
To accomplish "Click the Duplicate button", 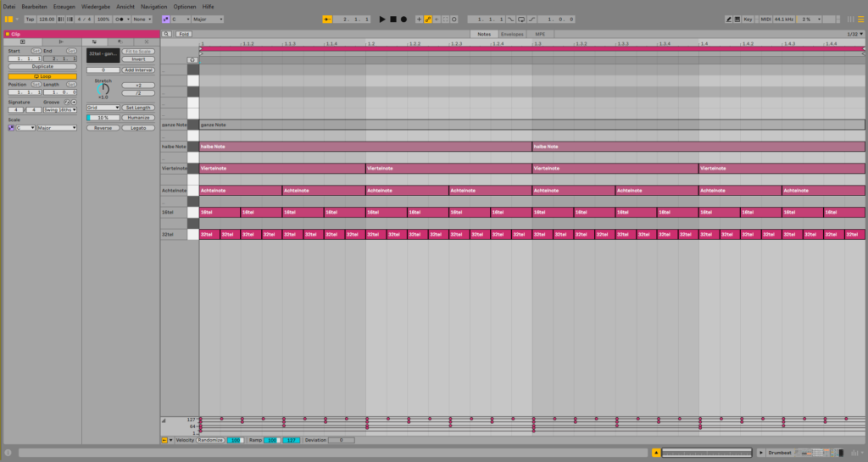I will (x=42, y=66).
